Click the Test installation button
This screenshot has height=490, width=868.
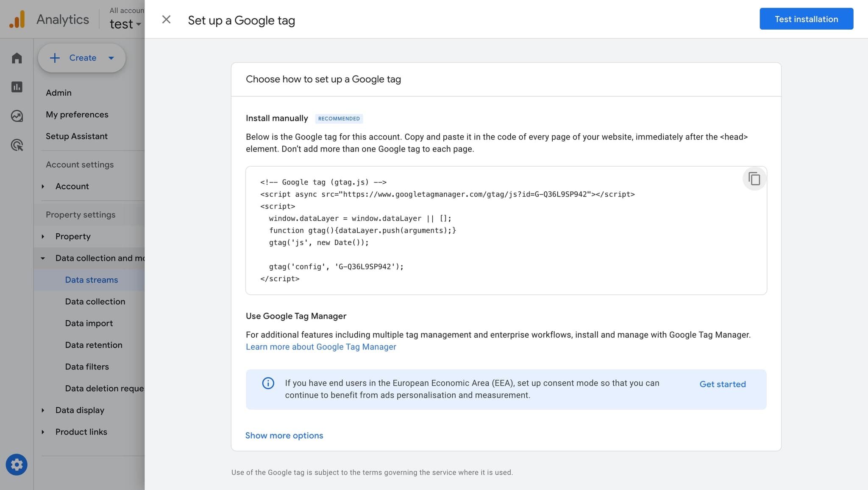tap(806, 19)
